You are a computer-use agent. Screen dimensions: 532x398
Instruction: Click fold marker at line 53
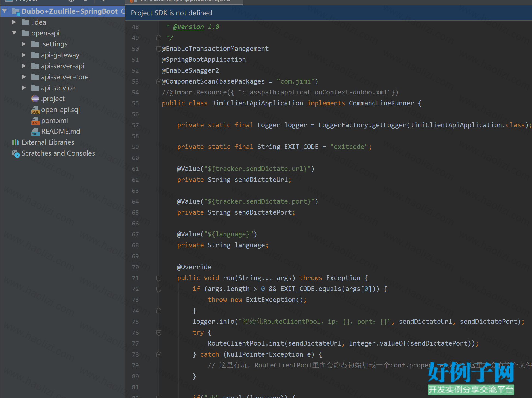(159, 81)
